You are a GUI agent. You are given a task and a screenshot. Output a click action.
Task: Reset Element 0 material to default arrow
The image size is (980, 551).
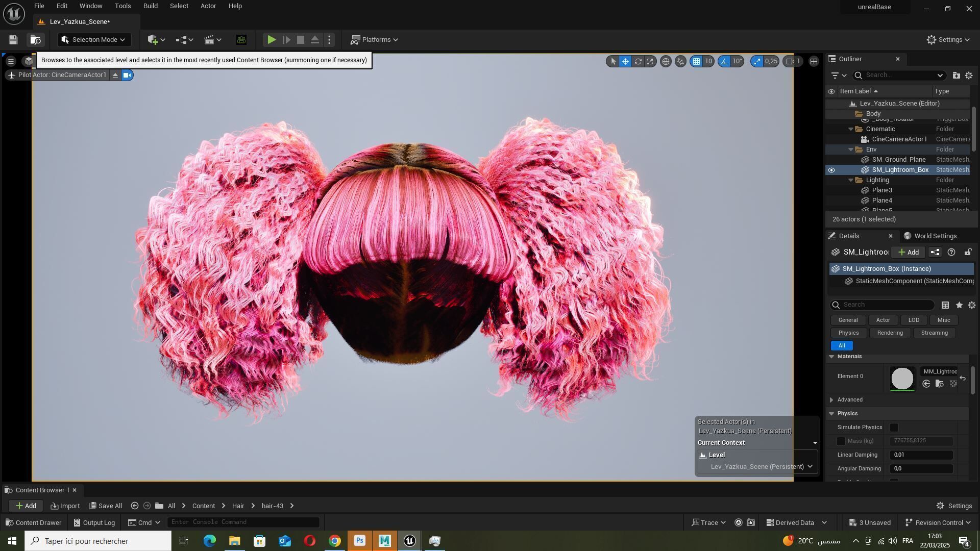point(963,378)
